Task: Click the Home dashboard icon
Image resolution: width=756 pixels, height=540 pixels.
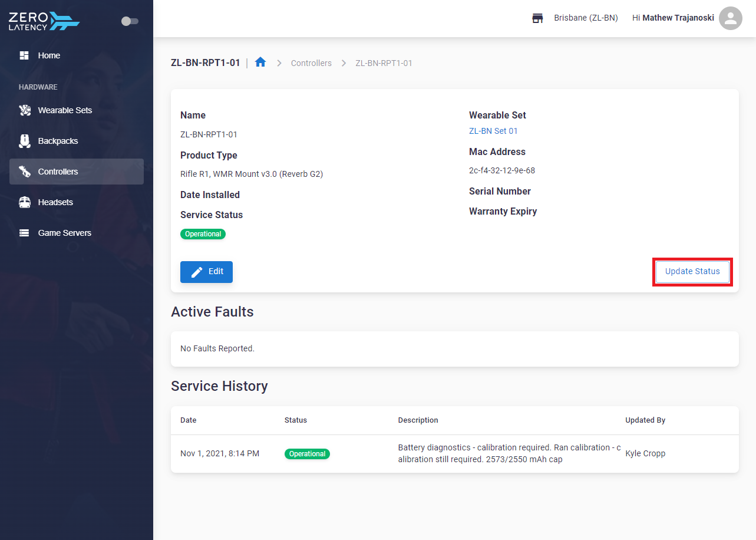Action: click(24, 55)
